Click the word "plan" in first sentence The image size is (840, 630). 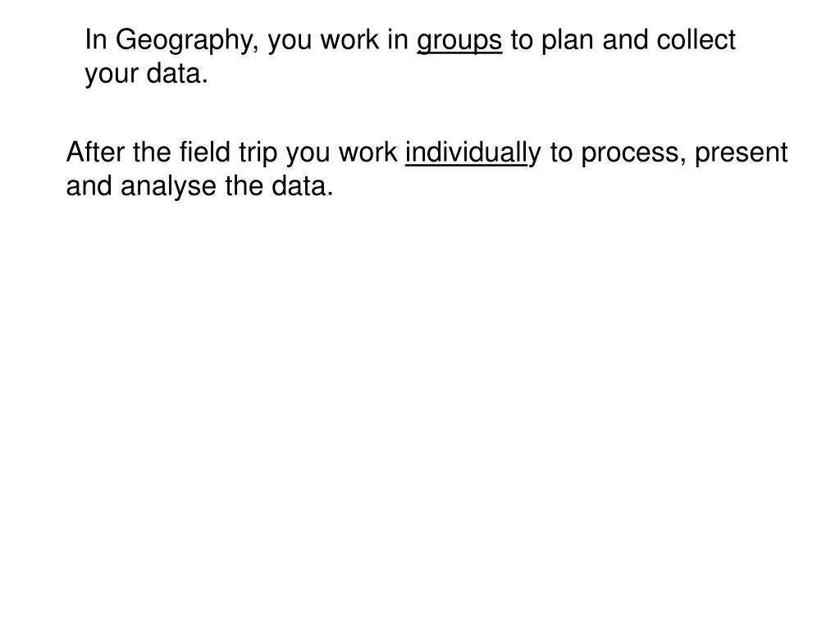click(568, 42)
